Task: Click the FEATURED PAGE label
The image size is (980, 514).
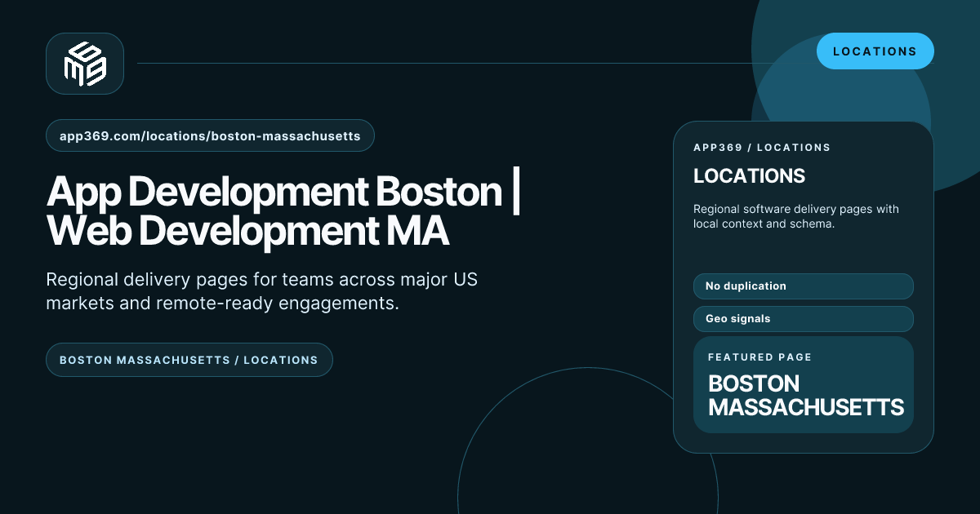Action: 759,357
